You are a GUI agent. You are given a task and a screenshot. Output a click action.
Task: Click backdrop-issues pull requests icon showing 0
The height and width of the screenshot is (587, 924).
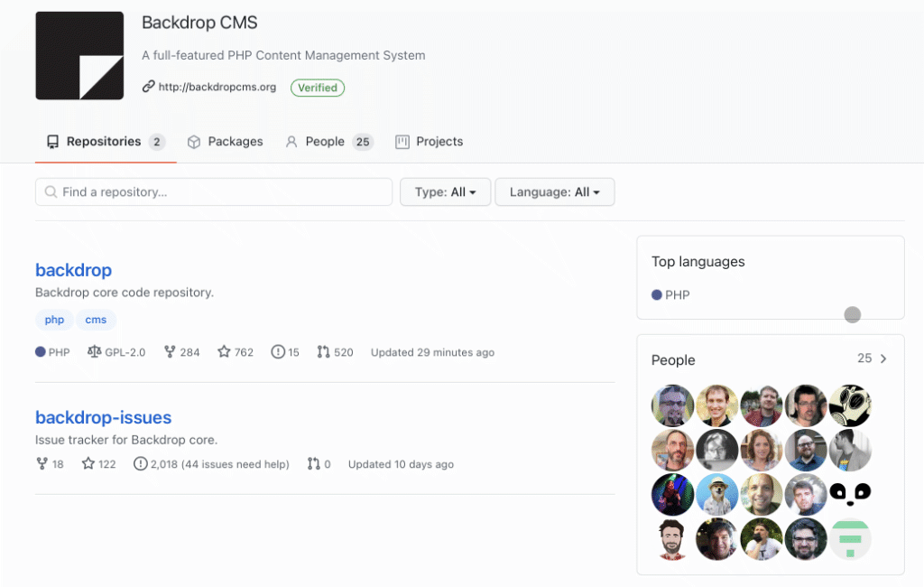[313, 463]
